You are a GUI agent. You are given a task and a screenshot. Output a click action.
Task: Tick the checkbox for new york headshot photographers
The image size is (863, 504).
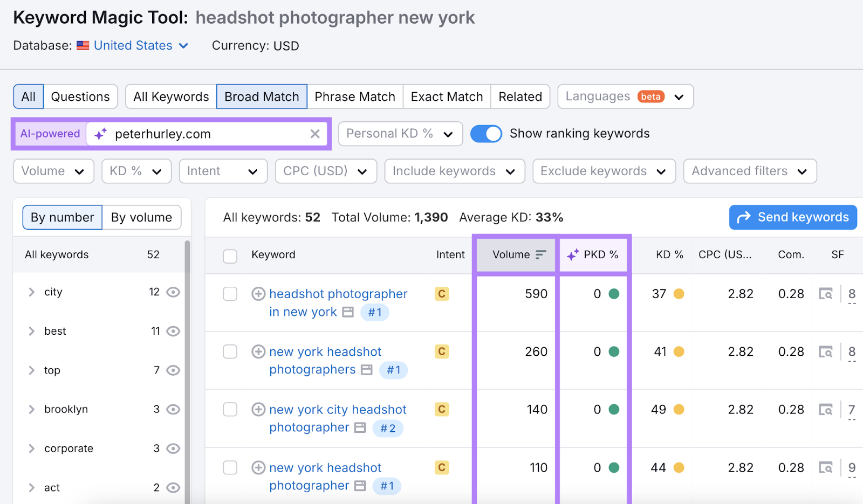click(x=230, y=352)
